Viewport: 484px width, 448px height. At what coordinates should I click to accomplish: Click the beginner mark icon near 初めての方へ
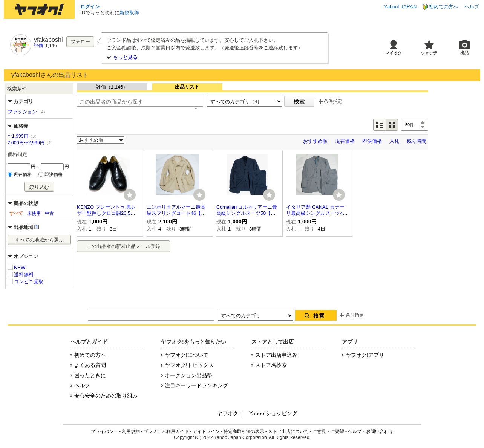425,7
